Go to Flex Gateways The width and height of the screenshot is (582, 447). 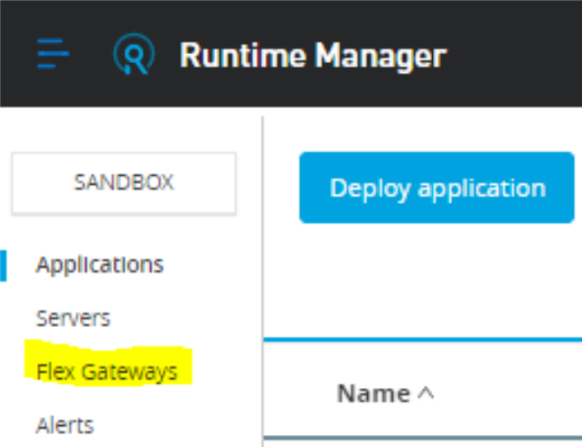(x=107, y=372)
